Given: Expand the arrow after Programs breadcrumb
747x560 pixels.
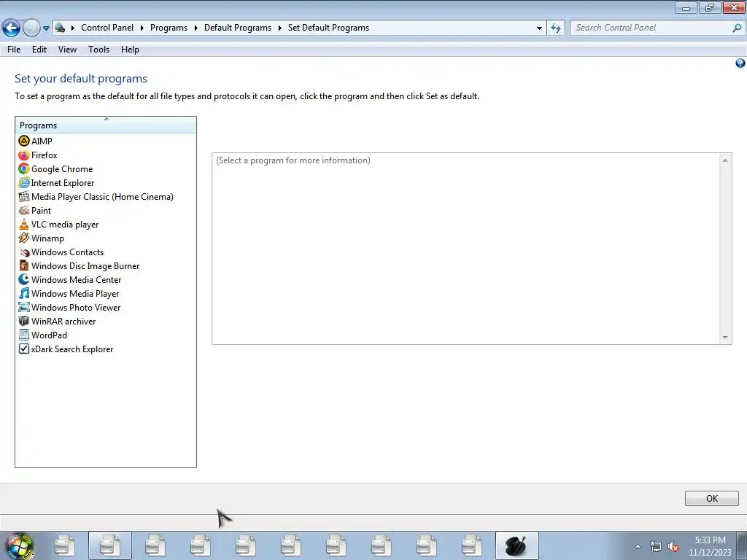Looking at the screenshot, I should pos(196,28).
